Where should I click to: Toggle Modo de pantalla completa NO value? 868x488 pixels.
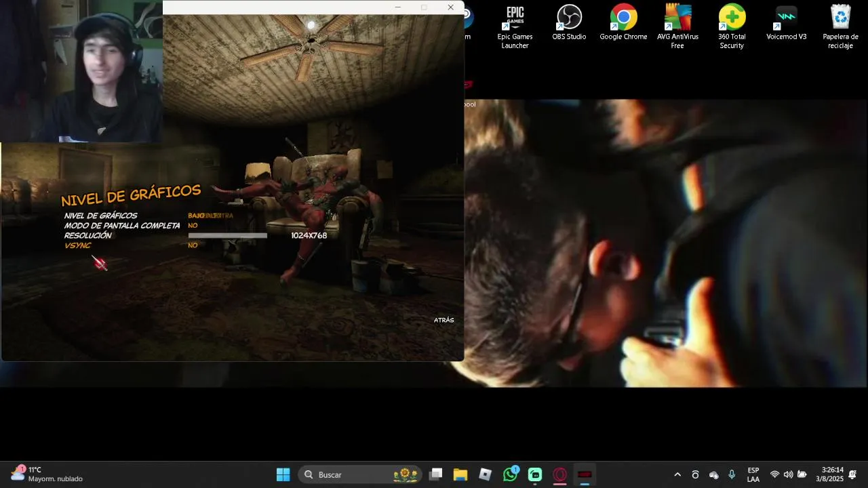click(193, 226)
